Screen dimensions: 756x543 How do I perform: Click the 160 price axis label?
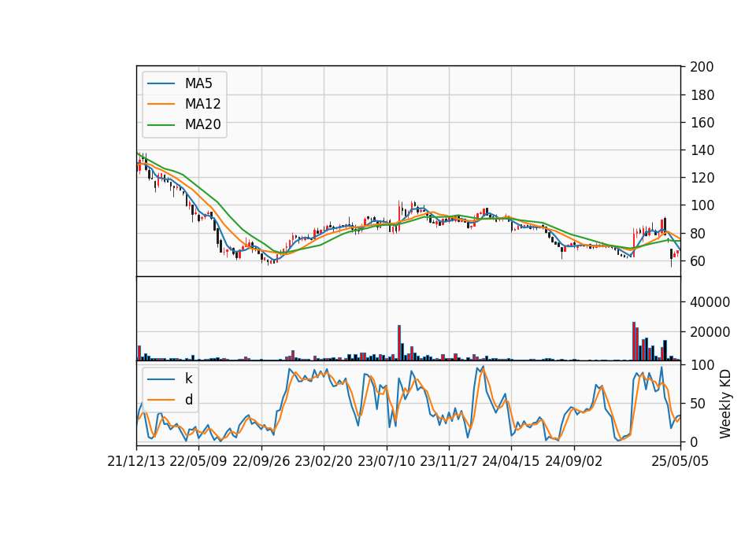(x=702, y=123)
